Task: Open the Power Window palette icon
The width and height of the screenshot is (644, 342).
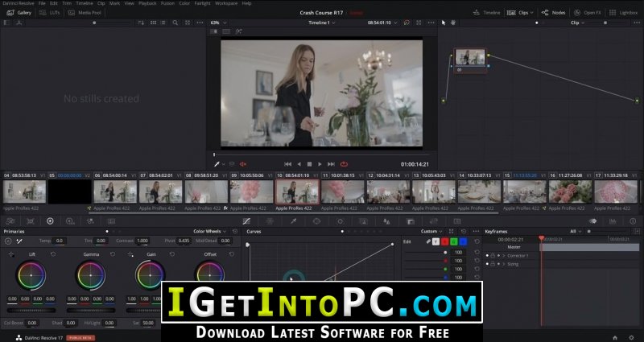Action: (x=316, y=221)
